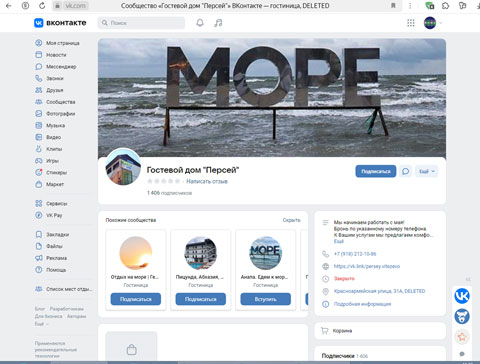
Task: Open the music note player icon
Action: coord(218,23)
